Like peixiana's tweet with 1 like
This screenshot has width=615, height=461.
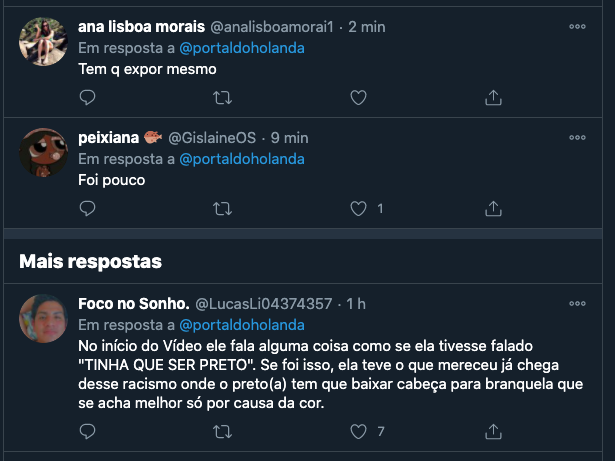358,209
